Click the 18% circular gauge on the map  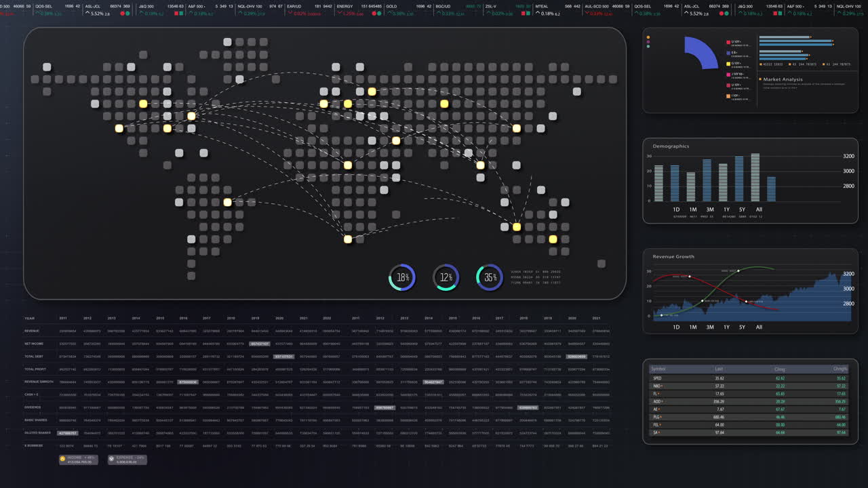coord(402,277)
